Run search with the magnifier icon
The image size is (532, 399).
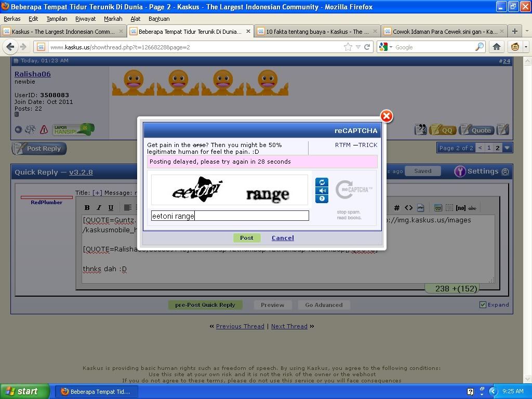click(480, 47)
